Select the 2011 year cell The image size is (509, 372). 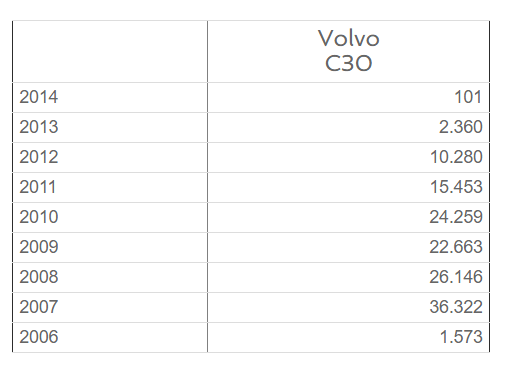click(110, 187)
